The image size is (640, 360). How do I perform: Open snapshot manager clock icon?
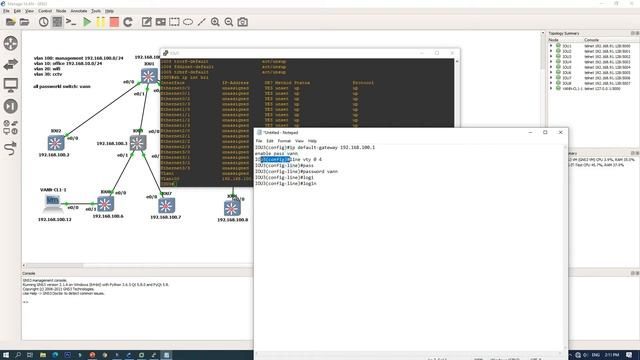(44, 22)
